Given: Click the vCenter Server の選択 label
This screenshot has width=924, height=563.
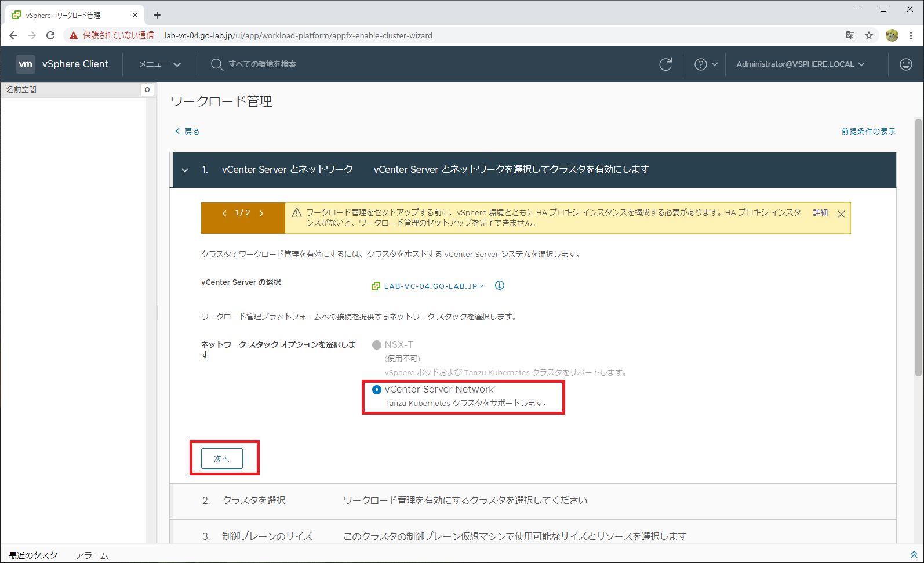Looking at the screenshot, I should 241,282.
